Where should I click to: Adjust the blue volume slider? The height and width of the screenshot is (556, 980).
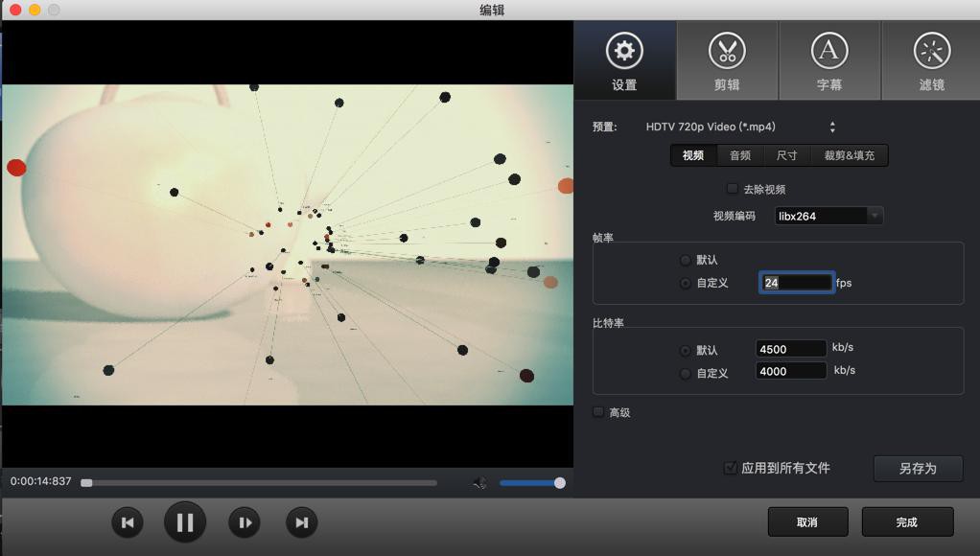(x=532, y=483)
